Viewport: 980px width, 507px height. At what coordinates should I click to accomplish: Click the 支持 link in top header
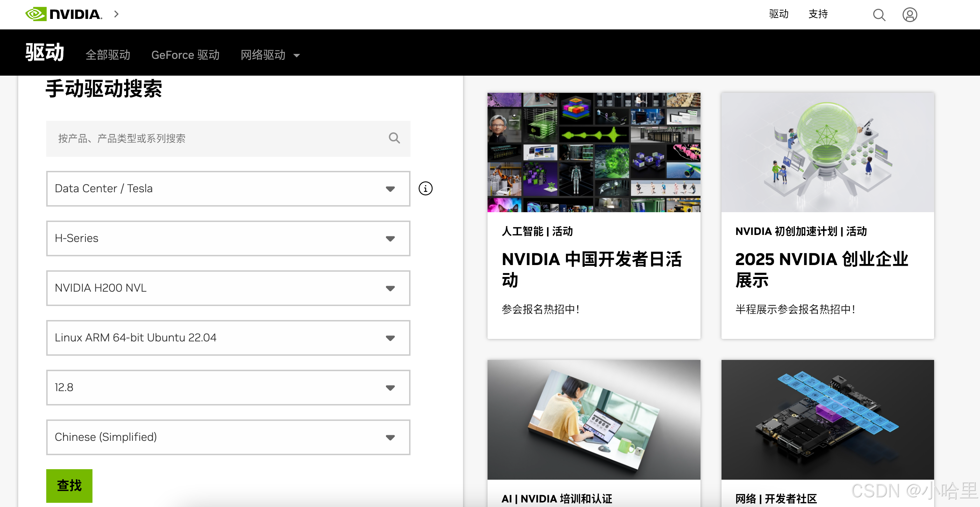point(818,14)
